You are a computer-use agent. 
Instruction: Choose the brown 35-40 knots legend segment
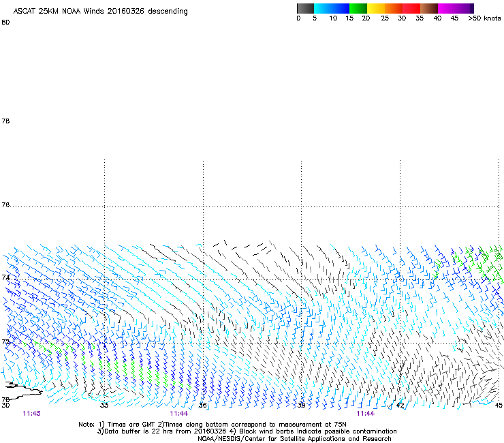click(429, 8)
